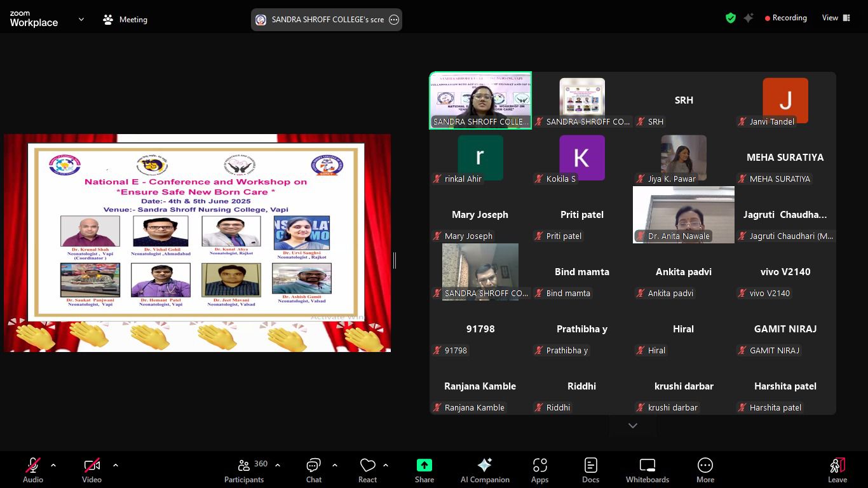Open the View layout menu
Screen dimensions: 868x488
pyautogui.click(x=836, y=18)
